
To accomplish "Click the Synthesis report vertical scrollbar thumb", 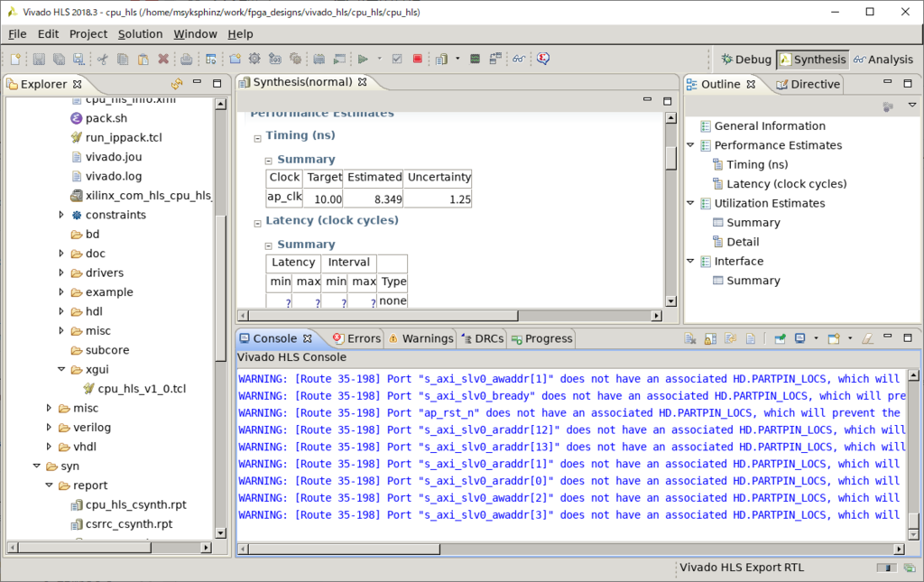I will point(670,157).
